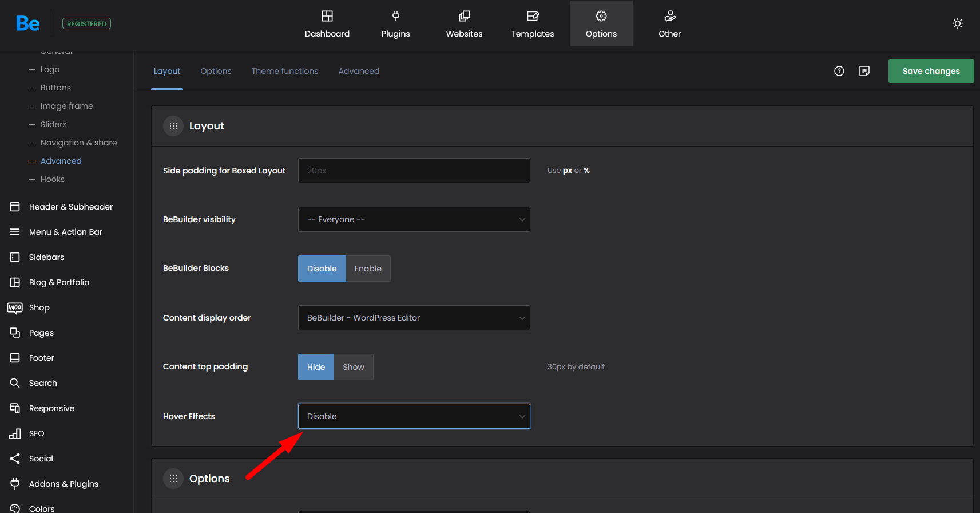The height and width of the screenshot is (513, 980).
Task: Click the Woo Shop icon
Action: (x=15, y=307)
